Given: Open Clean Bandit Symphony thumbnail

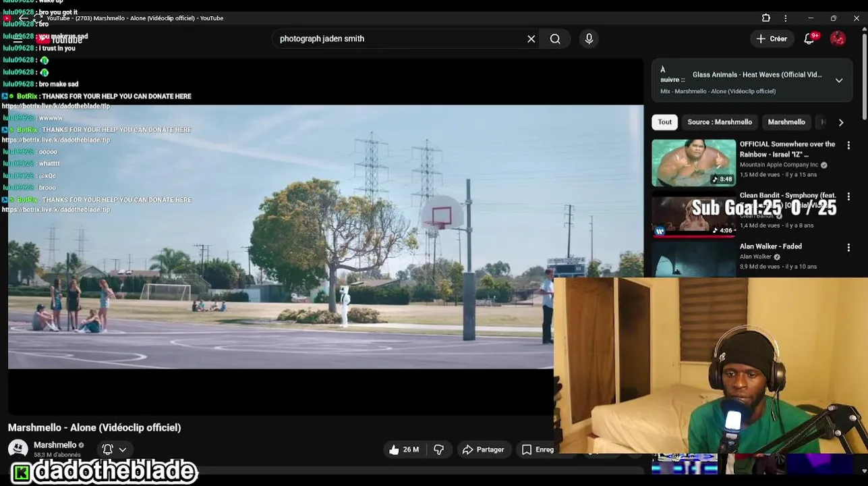Looking at the screenshot, I should point(693,214).
